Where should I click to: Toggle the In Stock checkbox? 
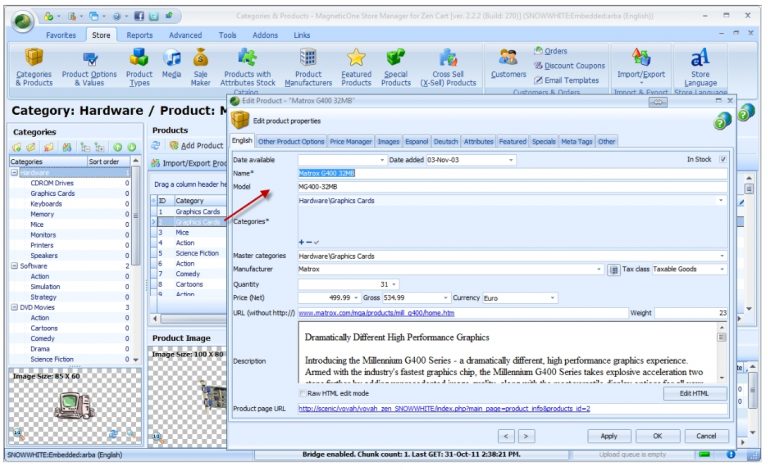click(x=723, y=159)
